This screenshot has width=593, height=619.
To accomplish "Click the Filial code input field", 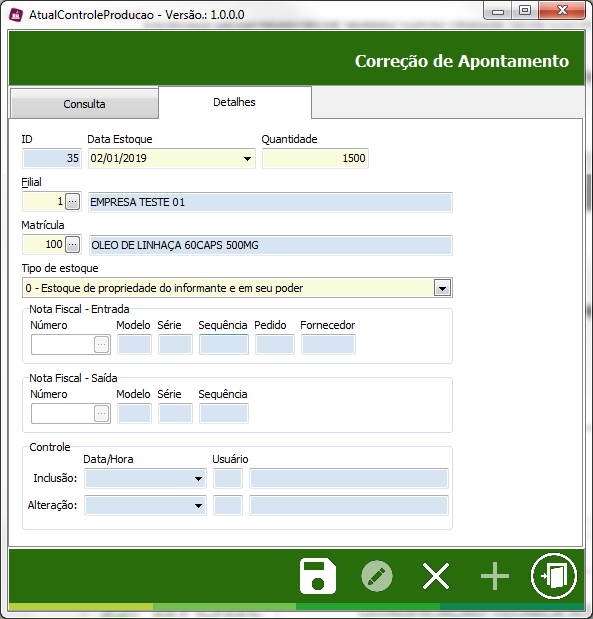I will click(x=44, y=202).
